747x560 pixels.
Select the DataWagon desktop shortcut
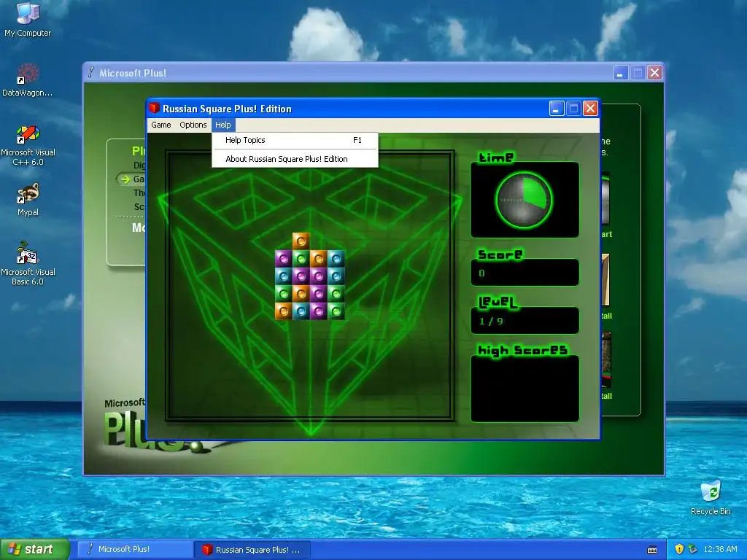28,80
